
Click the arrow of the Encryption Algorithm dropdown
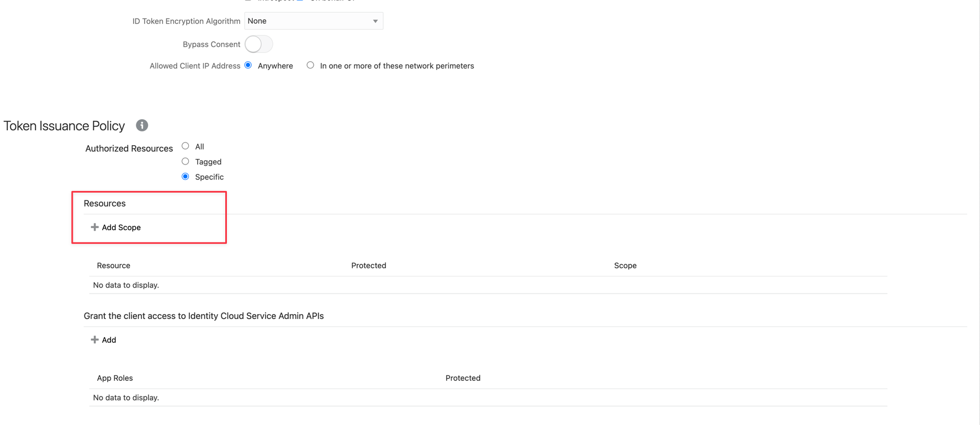click(375, 21)
